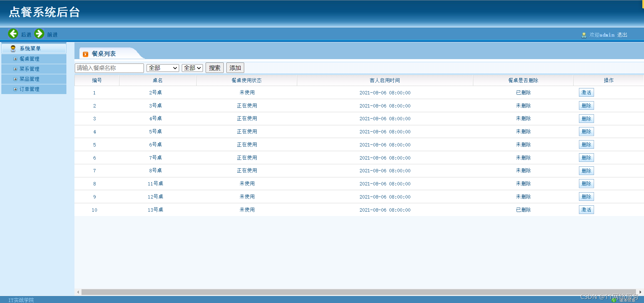
Task: Click the 13号桌 table name cell
Action: tap(156, 210)
